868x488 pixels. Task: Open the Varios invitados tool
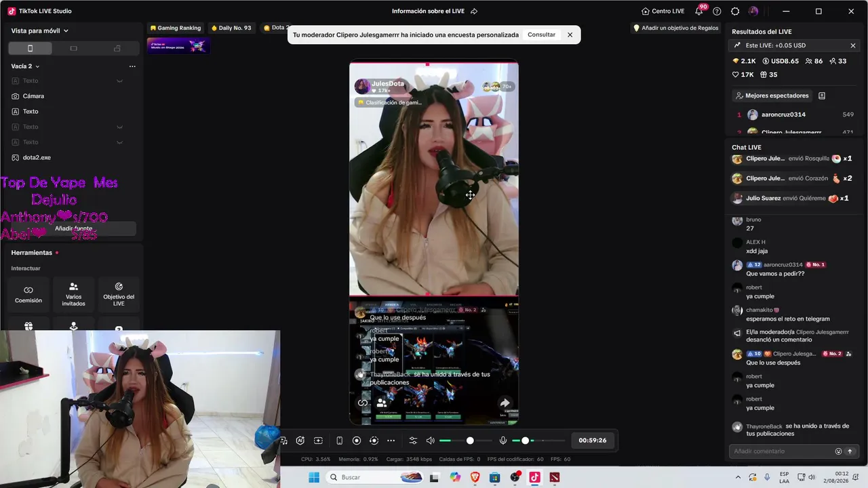click(x=73, y=294)
